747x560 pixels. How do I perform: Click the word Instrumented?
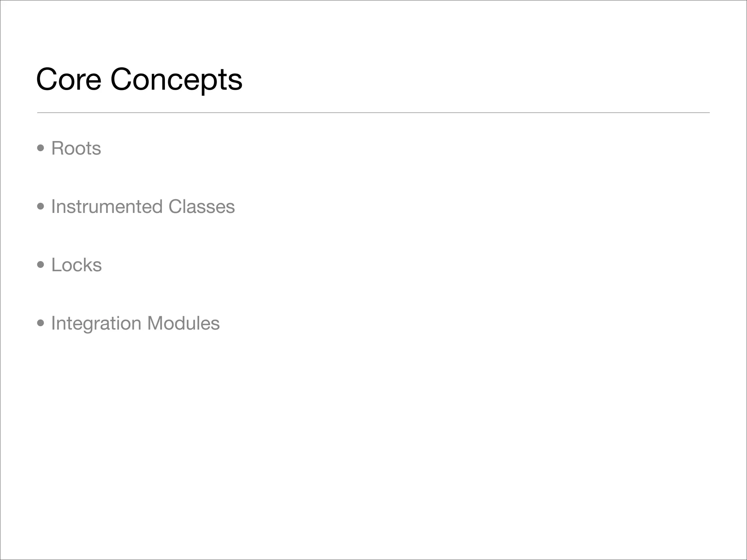[107, 207]
